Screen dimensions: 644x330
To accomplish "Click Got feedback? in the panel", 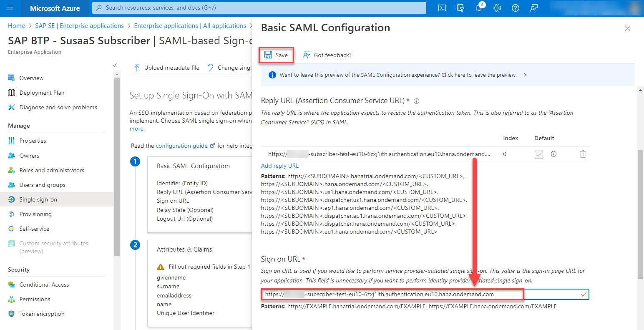I will click(327, 55).
